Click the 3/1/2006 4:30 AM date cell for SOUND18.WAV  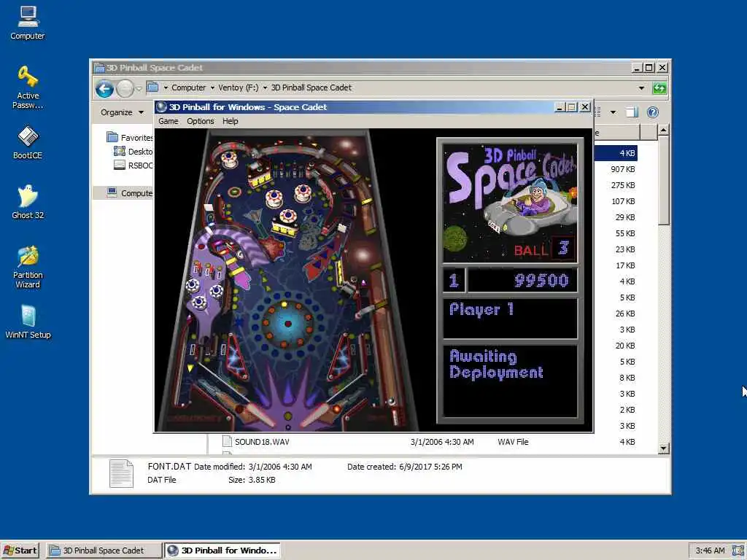pos(442,442)
